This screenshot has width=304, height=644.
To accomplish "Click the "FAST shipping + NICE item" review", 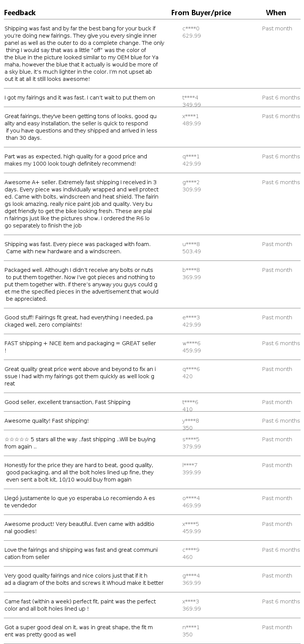I will [x=80, y=343].
